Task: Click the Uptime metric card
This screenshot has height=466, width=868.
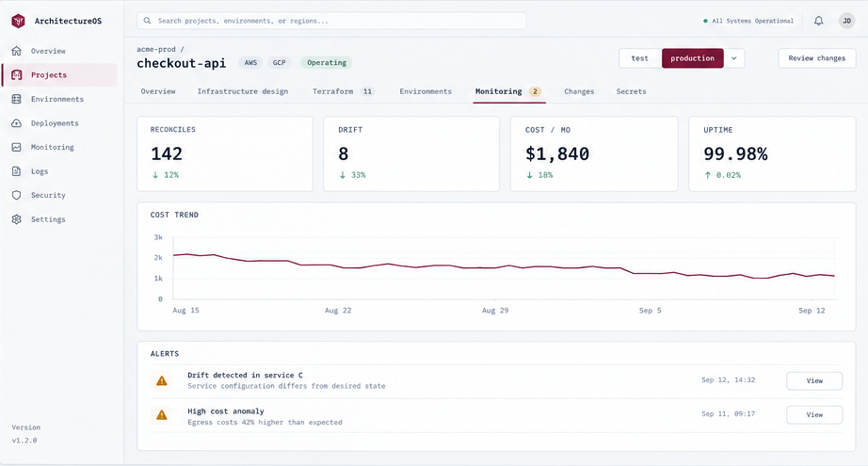Action: 772,153
